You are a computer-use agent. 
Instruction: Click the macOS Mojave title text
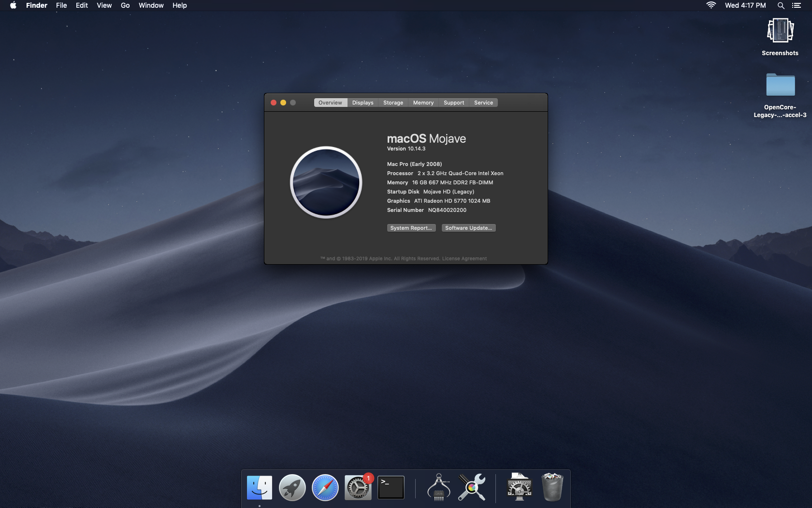[426, 138]
